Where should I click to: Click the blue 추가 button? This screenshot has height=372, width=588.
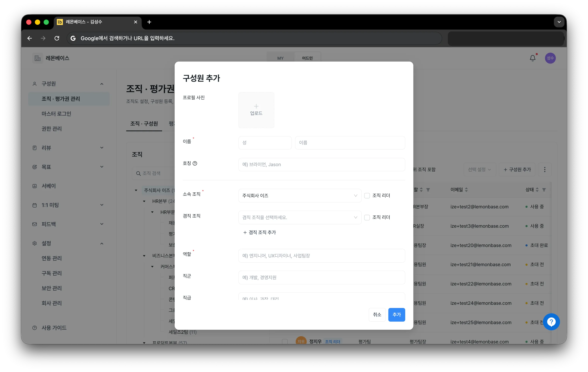[396, 315]
